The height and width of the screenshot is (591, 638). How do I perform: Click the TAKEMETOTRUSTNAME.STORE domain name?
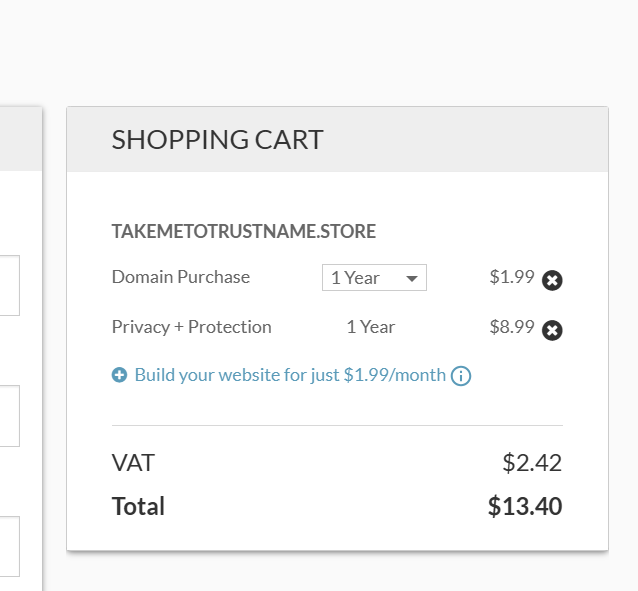[244, 232]
